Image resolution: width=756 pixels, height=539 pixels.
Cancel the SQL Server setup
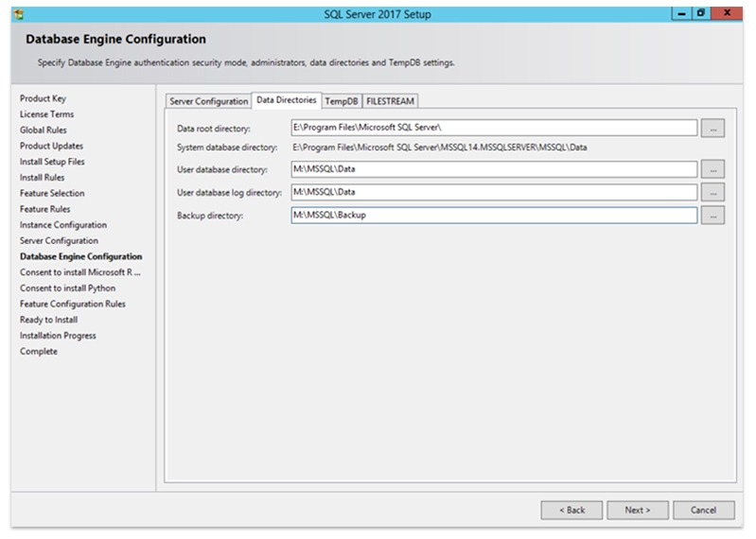pyautogui.click(x=703, y=510)
